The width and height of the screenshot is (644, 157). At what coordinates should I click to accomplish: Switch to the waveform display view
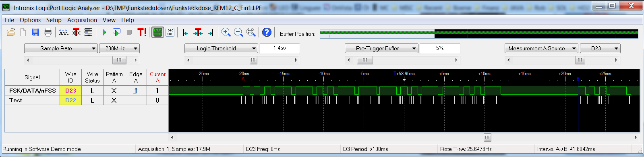(157, 32)
